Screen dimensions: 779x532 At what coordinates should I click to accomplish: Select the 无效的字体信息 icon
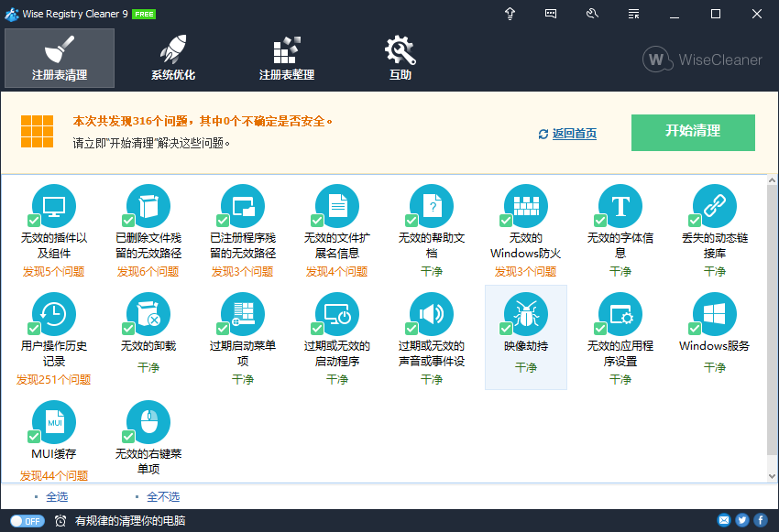point(620,206)
